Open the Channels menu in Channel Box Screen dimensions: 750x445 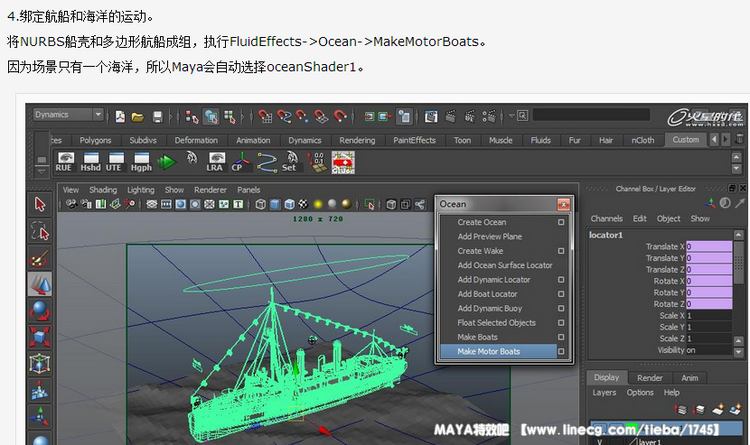tap(607, 219)
